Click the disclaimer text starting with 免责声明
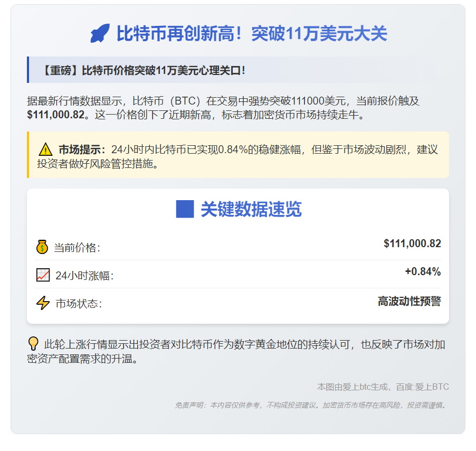This screenshot has width=476, height=451. pyautogui.click(x=311, y=405)
